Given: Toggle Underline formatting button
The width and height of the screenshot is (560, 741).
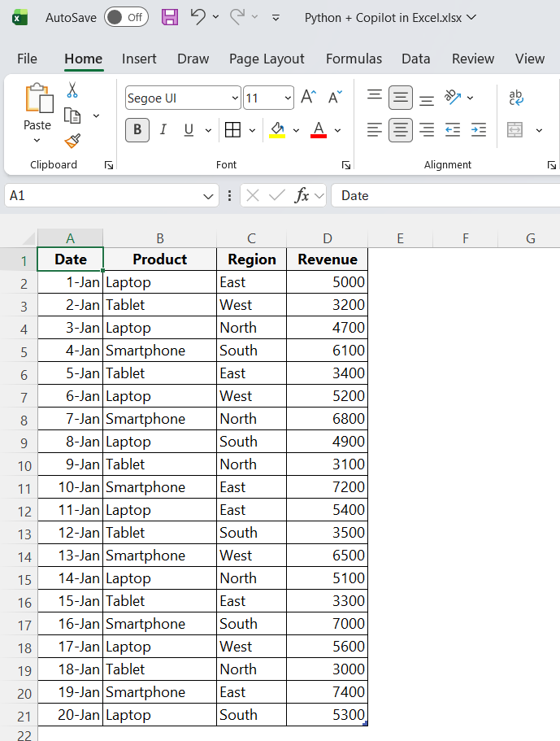Looking at the screenshot, I should pos(189,129).
